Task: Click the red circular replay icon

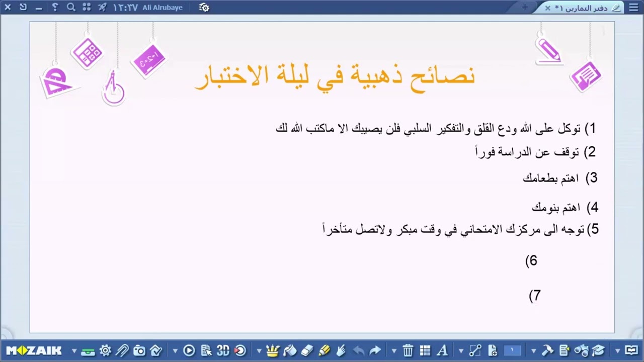Action: pyautogui.click(x=240, y=350)
